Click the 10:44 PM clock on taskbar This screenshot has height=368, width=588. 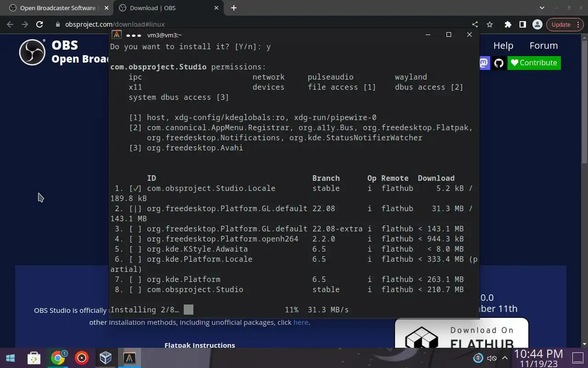click(x=538, y=354)
